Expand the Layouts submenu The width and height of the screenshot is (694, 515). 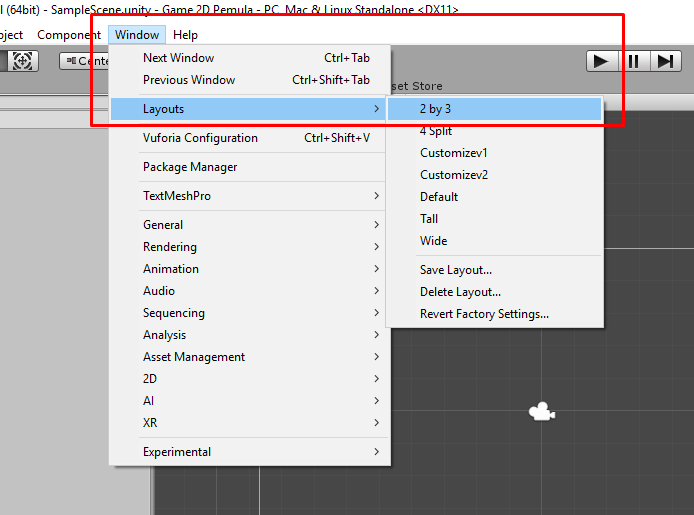coord(248,109)
